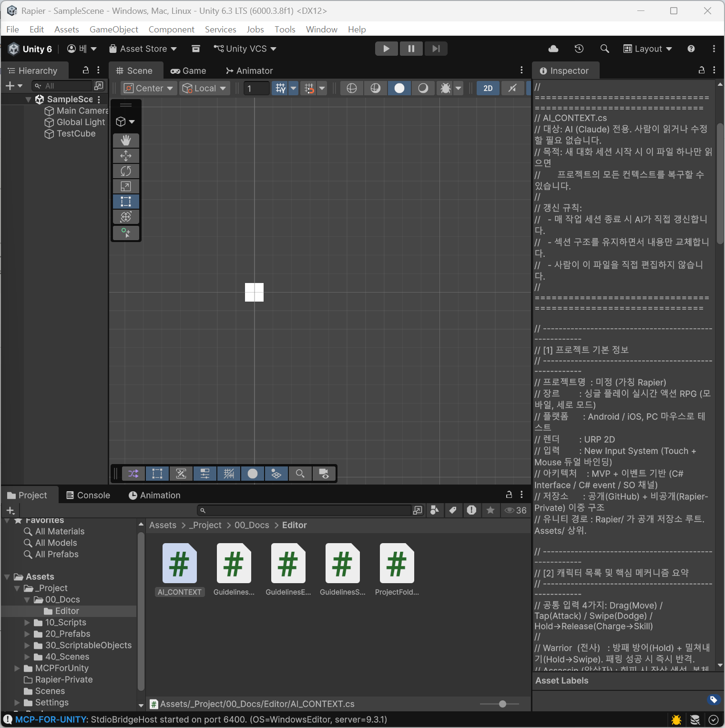Open the Undo History icon

pos(579,49)
